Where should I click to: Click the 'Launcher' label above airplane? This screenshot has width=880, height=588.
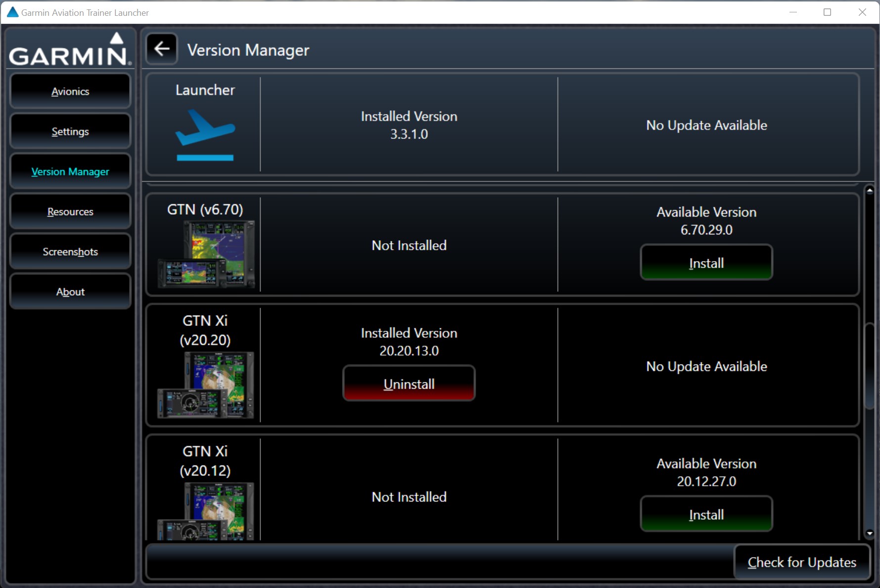click(x=205, y=90)
